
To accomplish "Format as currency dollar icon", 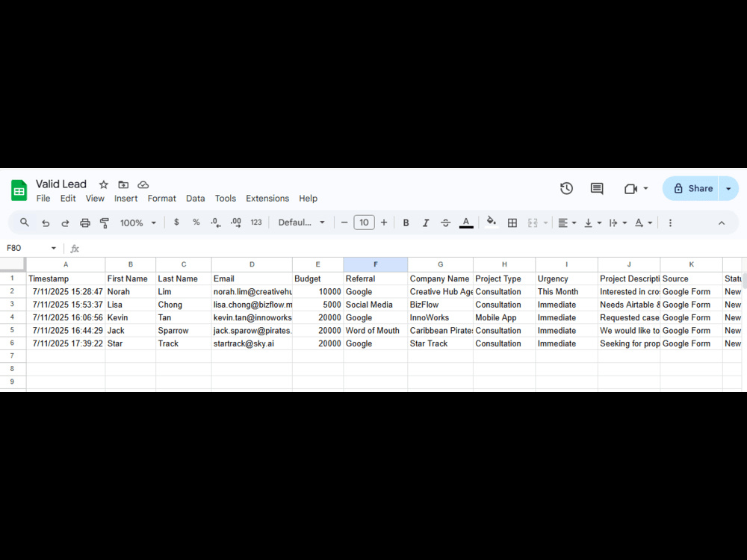I will click(176, 223).
